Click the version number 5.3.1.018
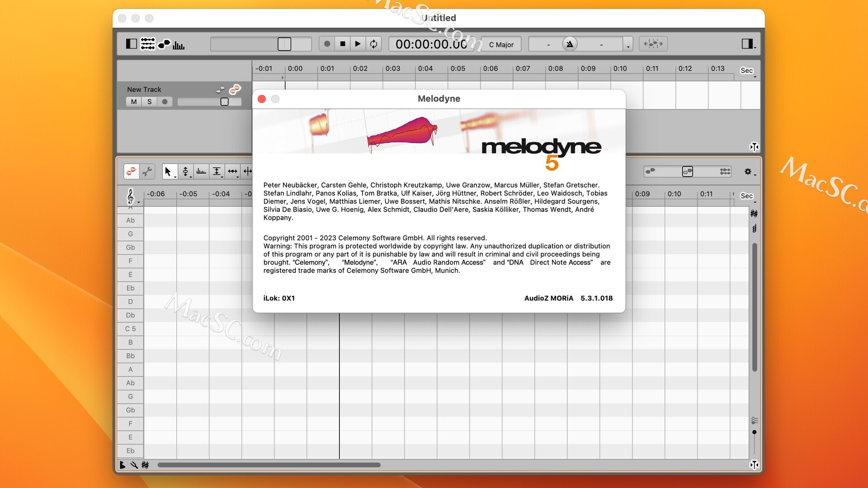Viewport: 868px width, 488px height. click(x=596, y=298)
